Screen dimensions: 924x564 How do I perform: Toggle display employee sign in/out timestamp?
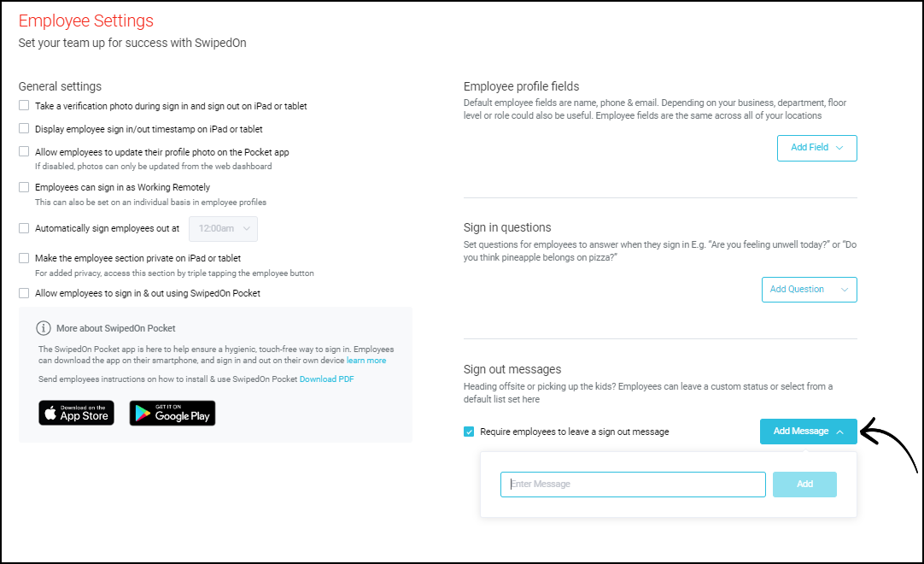(24, 128)
